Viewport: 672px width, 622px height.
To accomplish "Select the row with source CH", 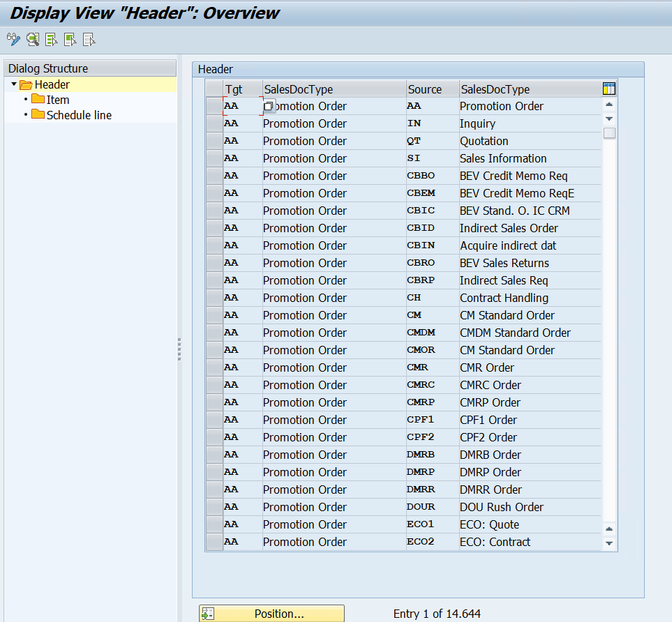I will coord(214,298).
